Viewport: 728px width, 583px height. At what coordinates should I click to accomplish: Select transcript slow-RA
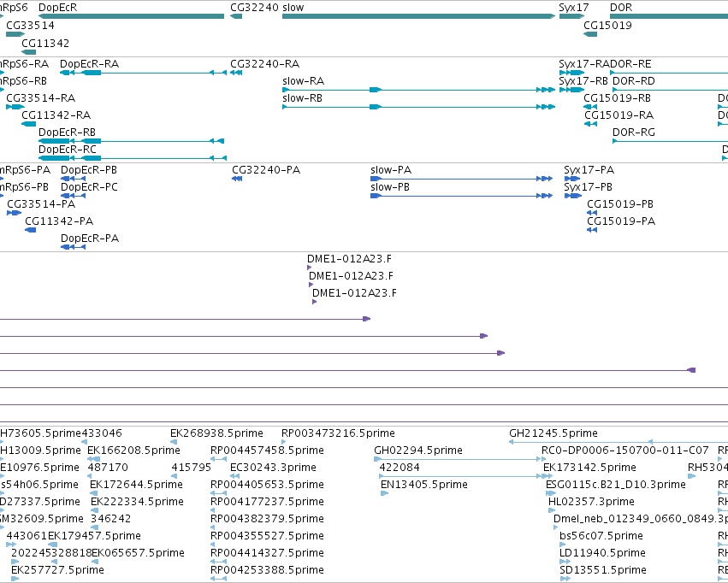point(418,90)
